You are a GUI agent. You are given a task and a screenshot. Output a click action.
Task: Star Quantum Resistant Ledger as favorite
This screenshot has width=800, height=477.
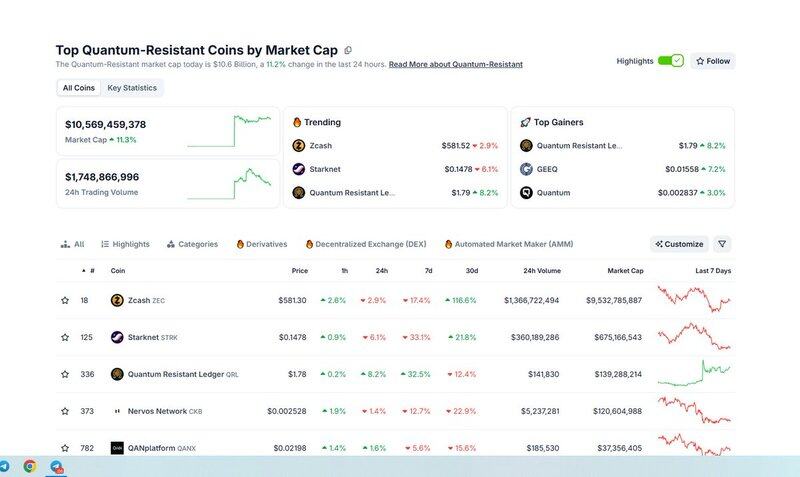tap(65, 374)
